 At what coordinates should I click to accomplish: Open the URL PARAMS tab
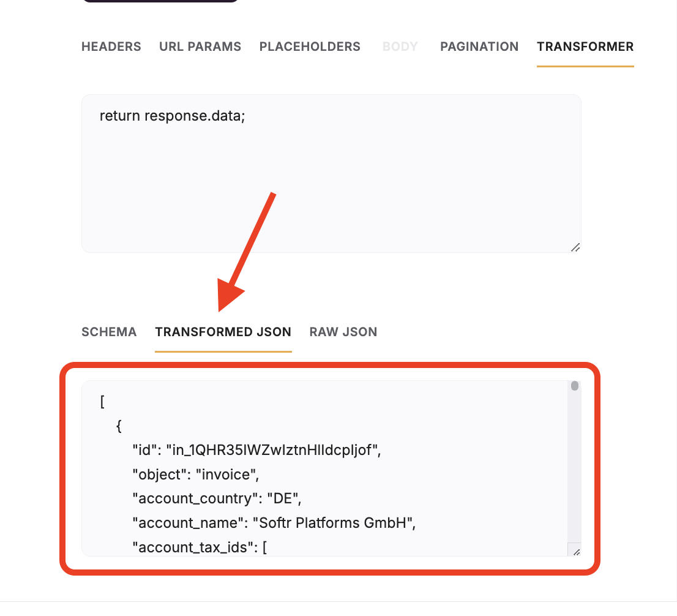coord(200,46)
